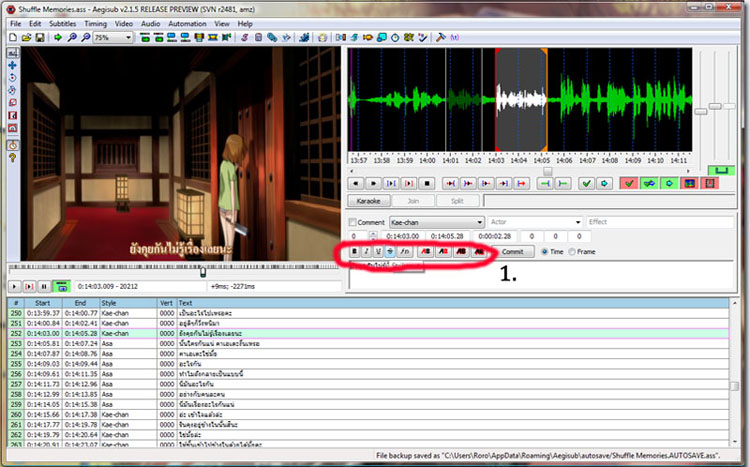Open the Timing Post-Processor clock icon

(x=395, y=37)
